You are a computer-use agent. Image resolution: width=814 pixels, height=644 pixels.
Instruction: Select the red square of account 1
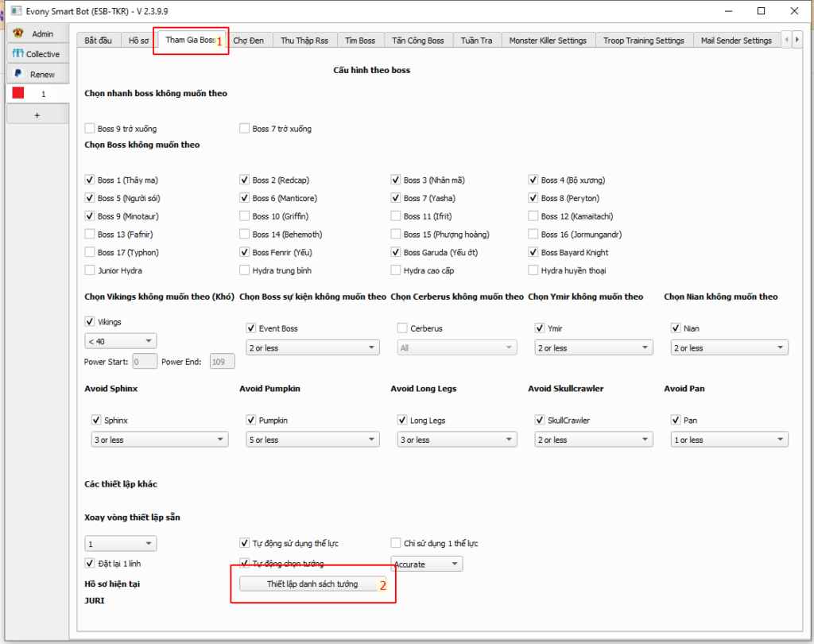pyautogui.click(x=18, y=94)
